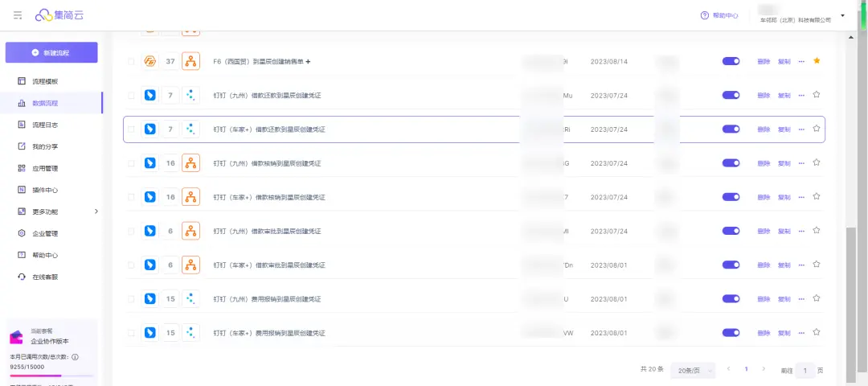
Task: Star the 钉钉（九州）借款还款 flow
Action: pos(816,95)
